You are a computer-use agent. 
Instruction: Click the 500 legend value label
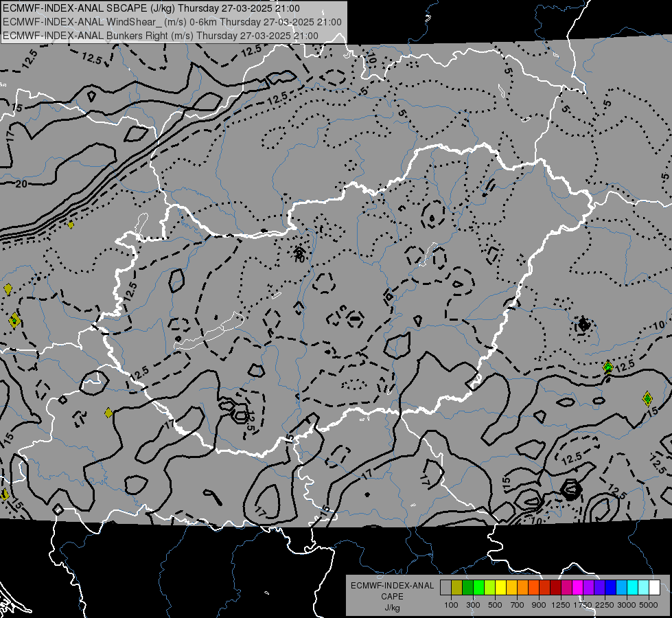[x=495, y=605]
